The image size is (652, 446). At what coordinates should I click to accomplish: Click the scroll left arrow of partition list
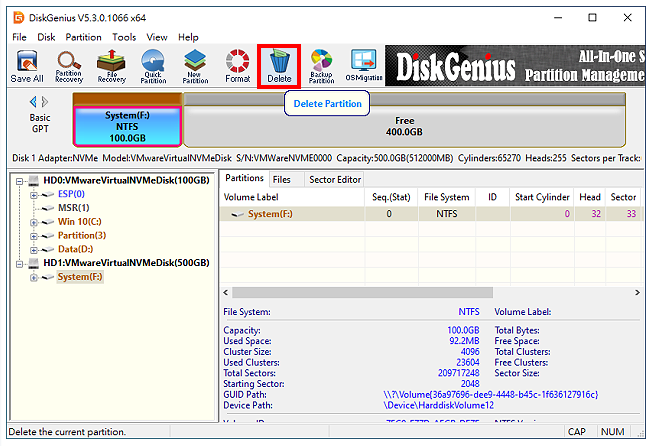click(x=225, y=293)
